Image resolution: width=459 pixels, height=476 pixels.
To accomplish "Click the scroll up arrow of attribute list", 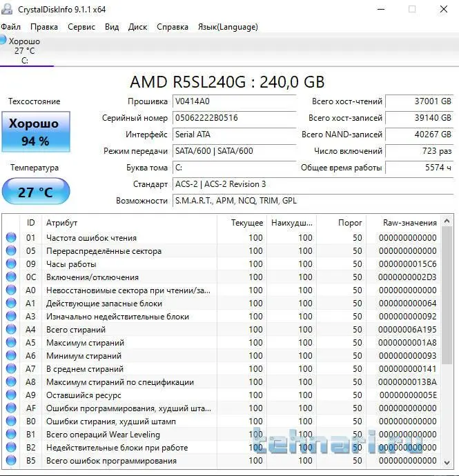I will pyautogui.click(x=447, y=221).
